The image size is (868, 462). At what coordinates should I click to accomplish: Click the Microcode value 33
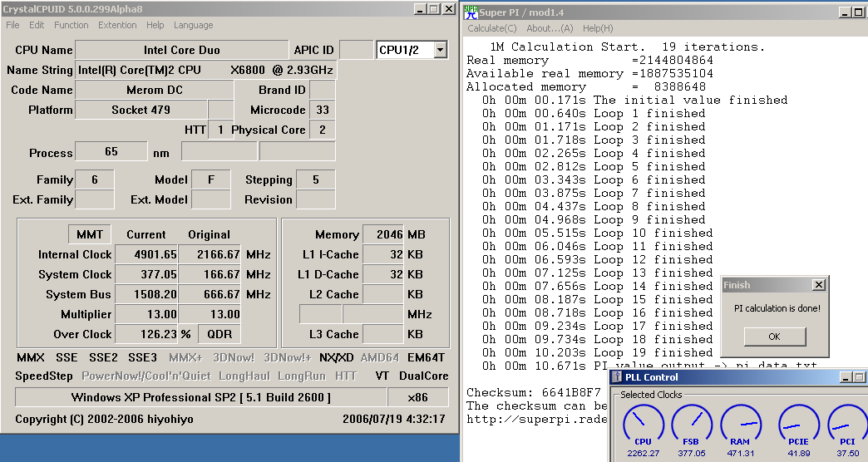pos(323,110)
